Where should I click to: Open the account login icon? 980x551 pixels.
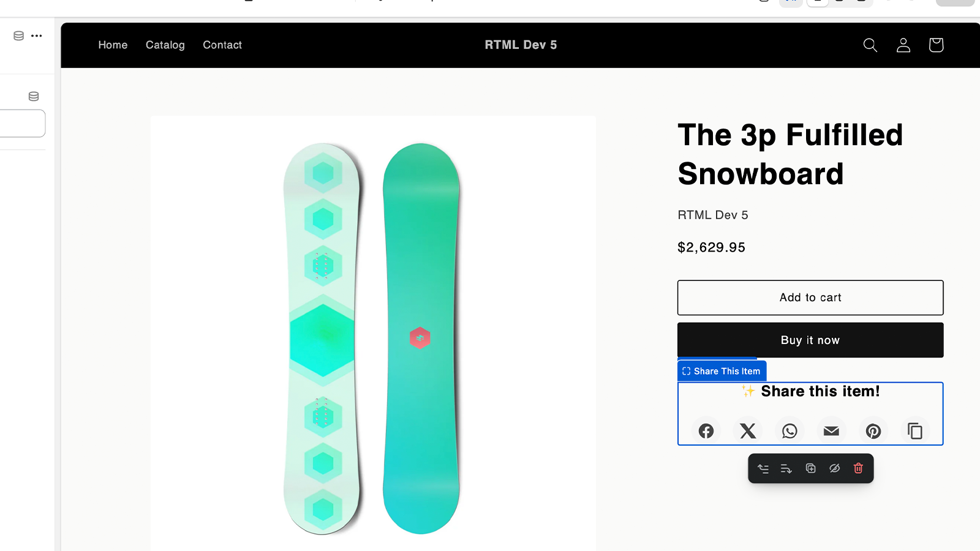(x=903, y=45)
